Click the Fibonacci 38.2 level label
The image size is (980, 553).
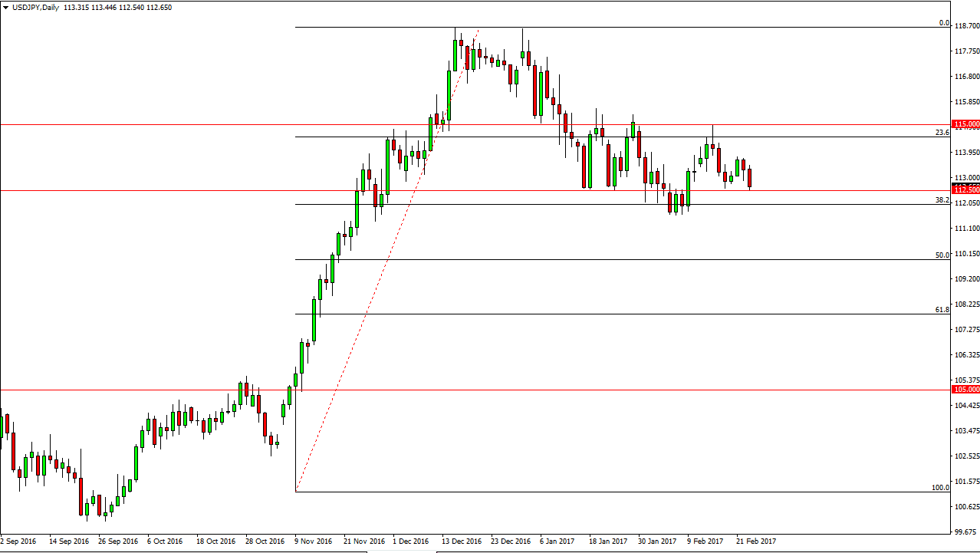pyautogui.click(x=943, y=200)
